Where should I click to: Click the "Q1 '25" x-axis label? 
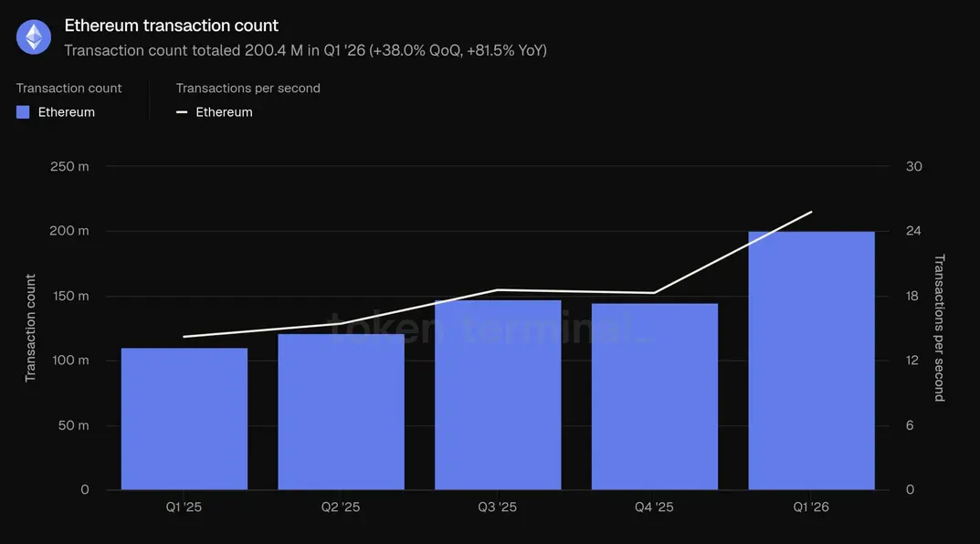[x=184, y=507]
